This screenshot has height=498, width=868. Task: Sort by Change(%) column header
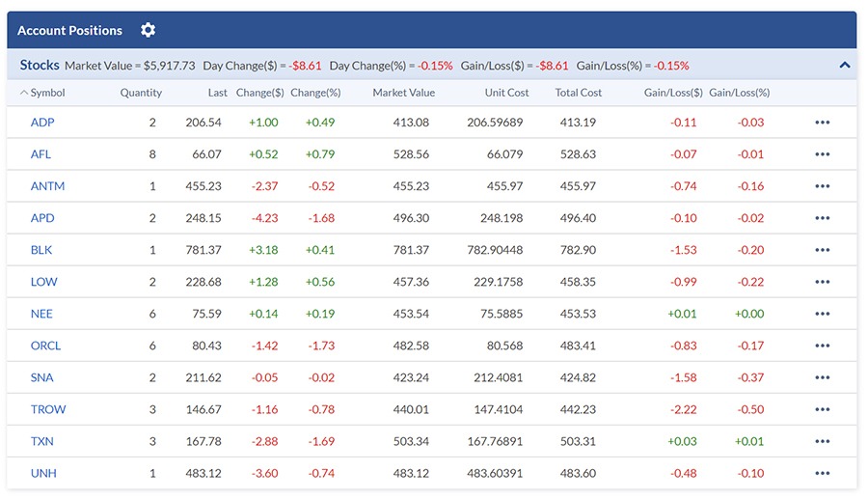315,93
